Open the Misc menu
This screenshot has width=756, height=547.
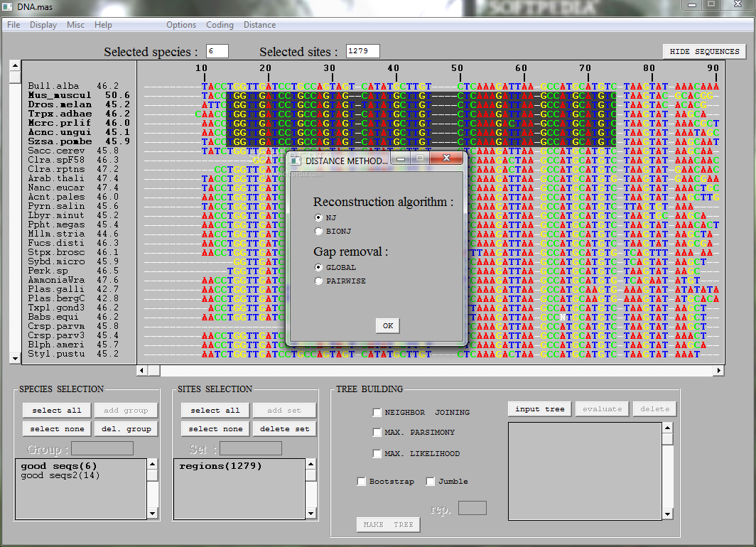coord(76,25)
